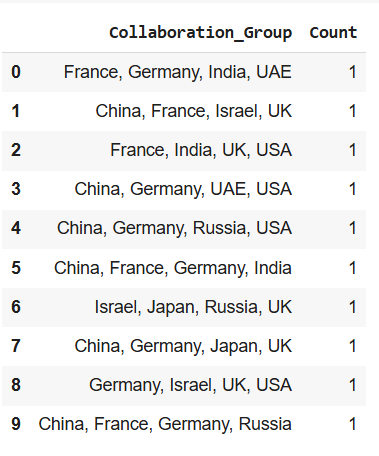This screenshot has width=379, height=456.
Task: Select row index 2
Action: click(x=16, y=150)
